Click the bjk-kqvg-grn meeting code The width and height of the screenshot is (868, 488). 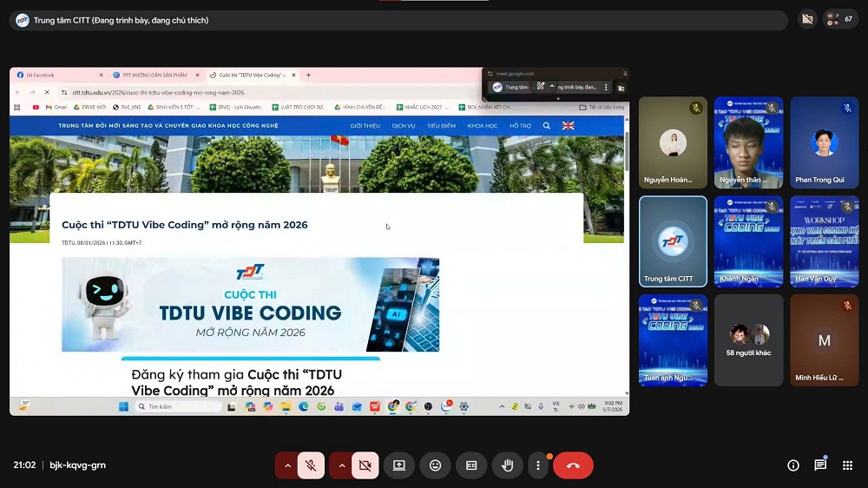coord(77,465)
